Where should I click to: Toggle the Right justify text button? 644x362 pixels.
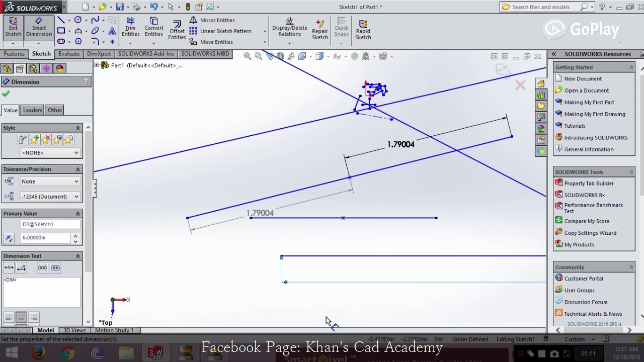[34, 317]
